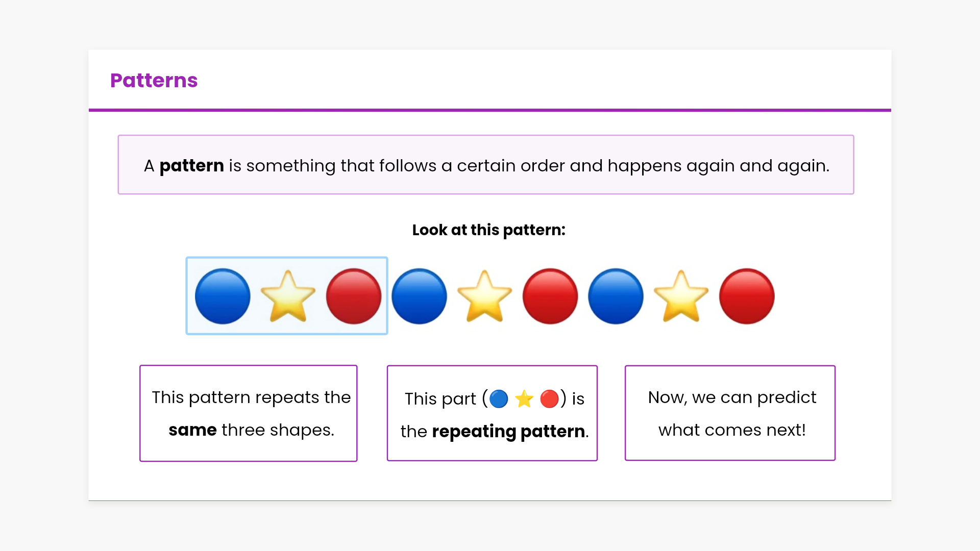Select the "Now, we can predict" text box
The height and width of the screenshot is (551, 980).
(730, 413)
